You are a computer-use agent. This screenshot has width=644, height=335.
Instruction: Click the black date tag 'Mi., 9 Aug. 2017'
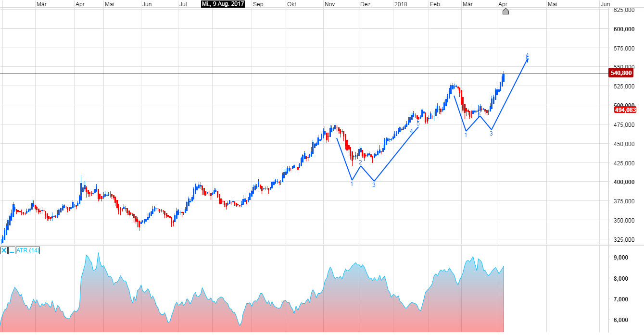pyautogui.click(x=223, y=4)
